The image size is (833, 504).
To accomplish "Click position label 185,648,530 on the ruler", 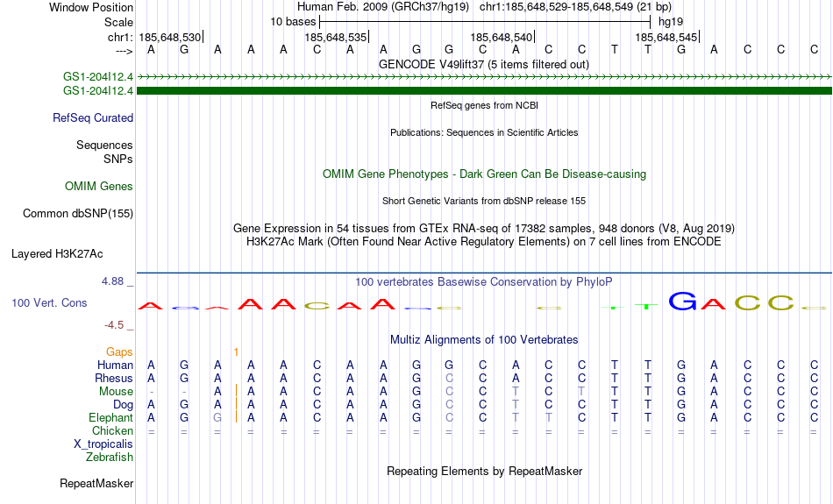I will point(170,37).
